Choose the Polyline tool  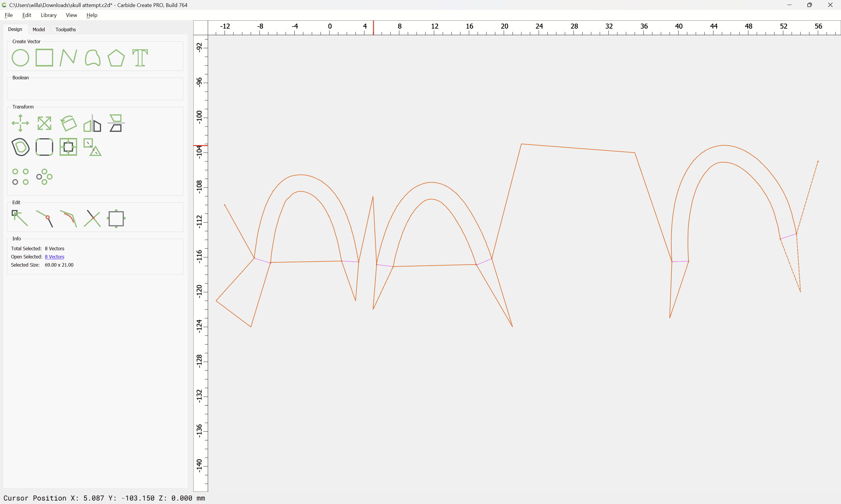tap(68, 58)
